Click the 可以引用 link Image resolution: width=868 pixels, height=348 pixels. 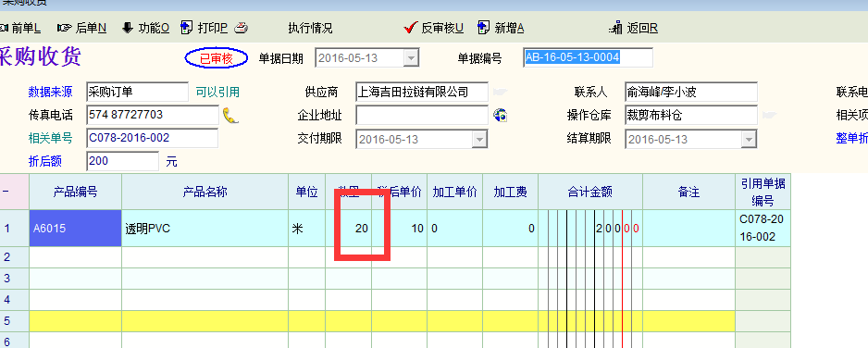[217, 92]
